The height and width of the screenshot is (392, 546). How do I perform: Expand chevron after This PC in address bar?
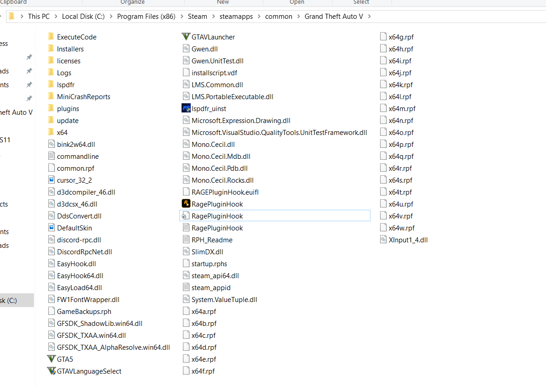56,17
